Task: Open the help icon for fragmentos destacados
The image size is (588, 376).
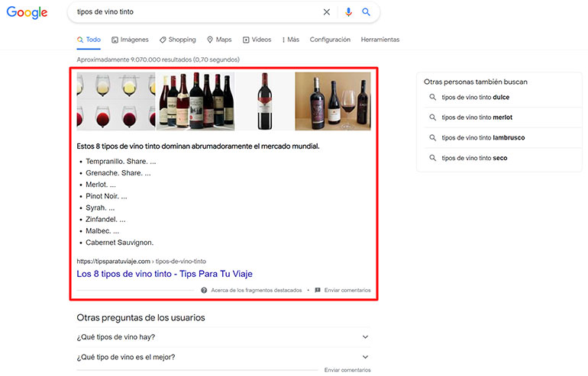Action: (x=204, y=291)
